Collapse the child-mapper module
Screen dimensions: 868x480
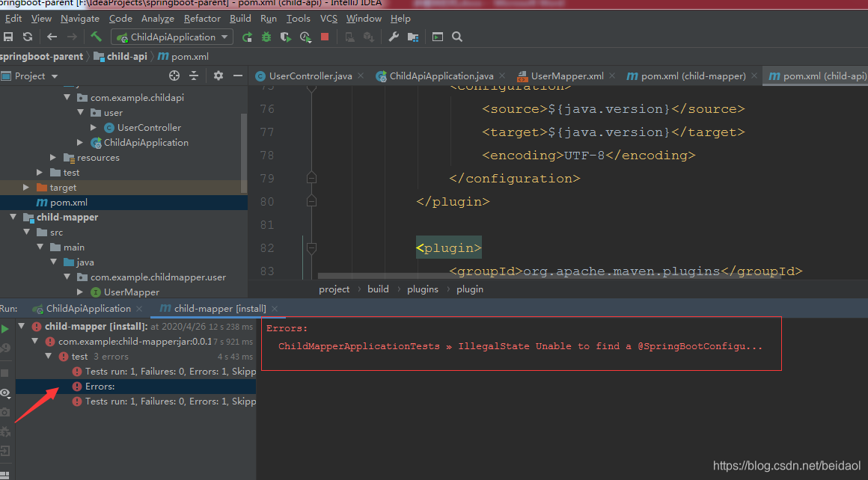coord(13,218)
